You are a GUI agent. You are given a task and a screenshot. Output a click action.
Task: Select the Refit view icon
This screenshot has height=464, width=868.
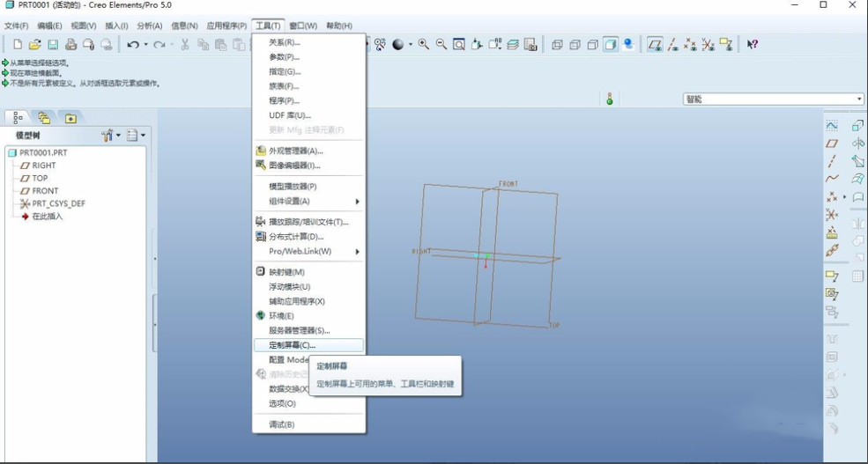(459, 44)
